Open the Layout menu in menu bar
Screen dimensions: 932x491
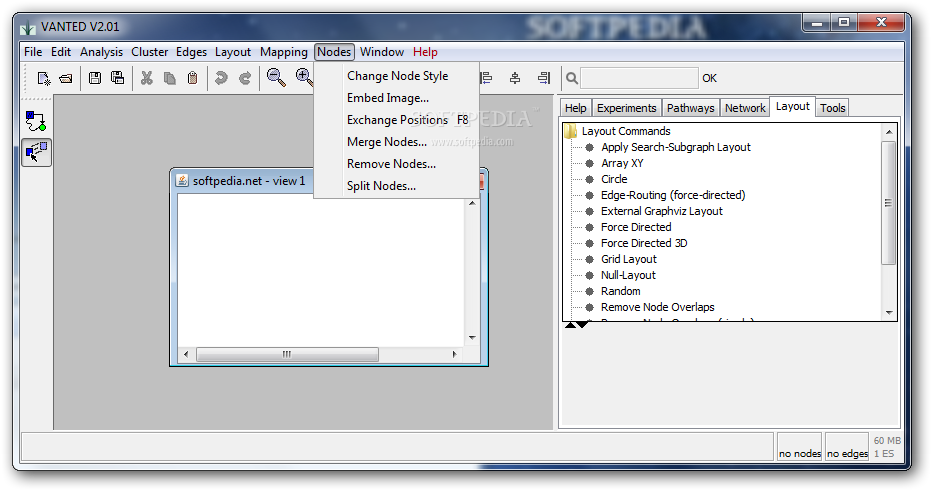pos(232,52)
